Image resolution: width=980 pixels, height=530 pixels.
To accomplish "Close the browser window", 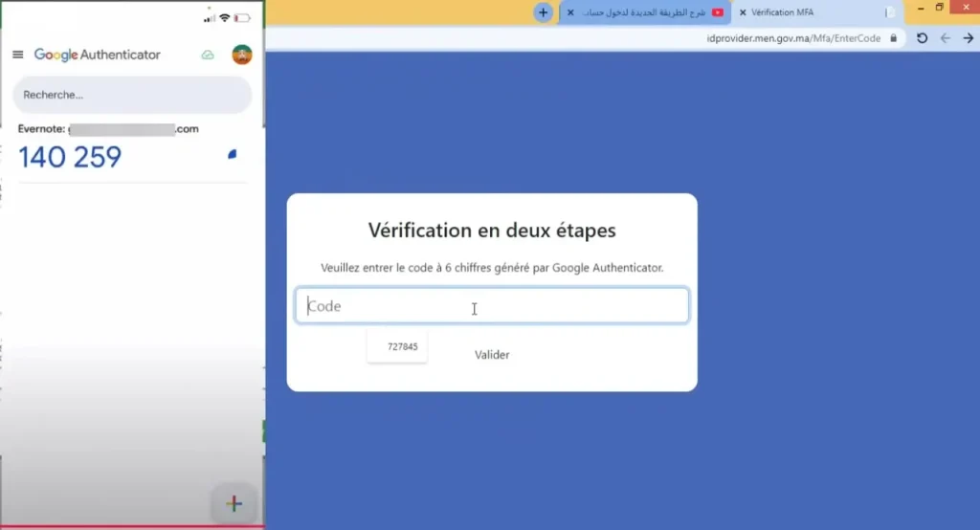I will (x=966, y=7).
